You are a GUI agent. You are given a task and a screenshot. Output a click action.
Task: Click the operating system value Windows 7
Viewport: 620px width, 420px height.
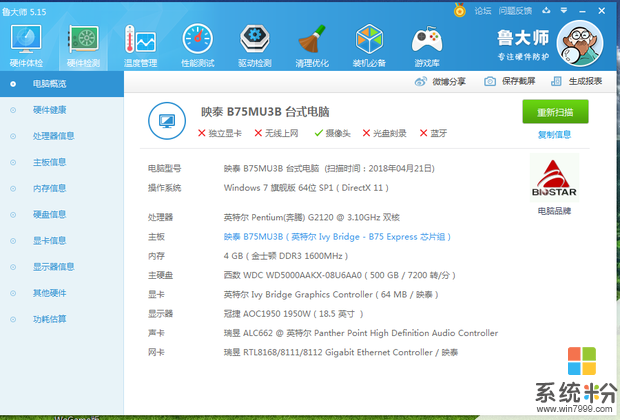(306, 188)
